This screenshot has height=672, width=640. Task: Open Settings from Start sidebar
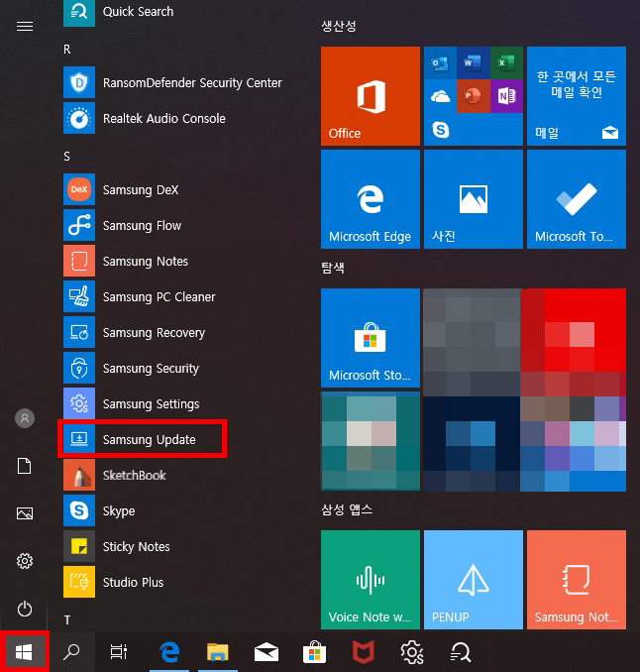coord(25,561)
